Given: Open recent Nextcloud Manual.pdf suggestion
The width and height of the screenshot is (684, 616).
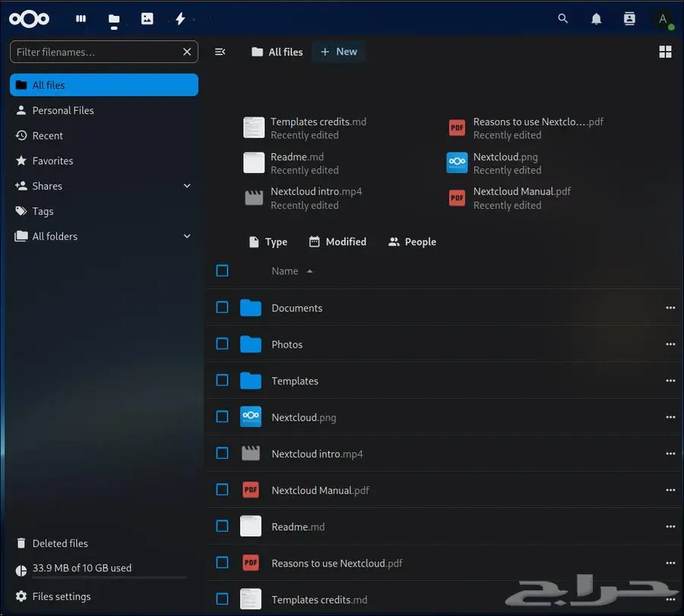Looking at the screenshot, I should point(508,198).
